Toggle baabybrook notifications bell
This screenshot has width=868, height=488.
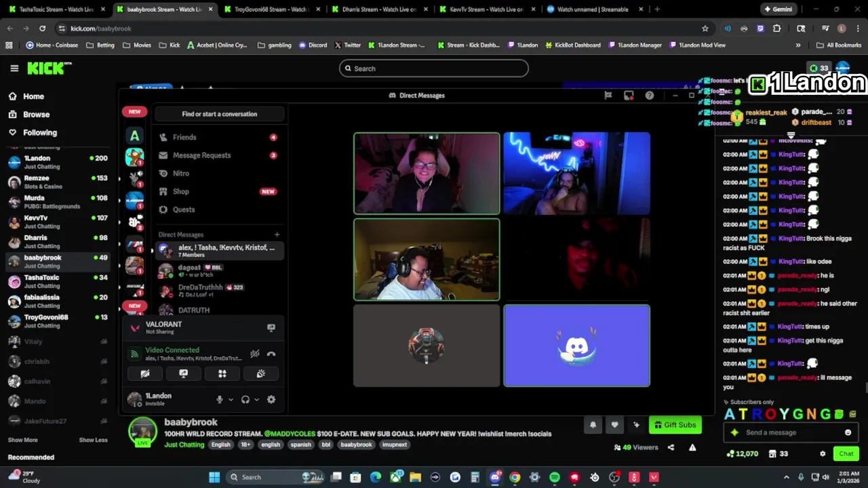click(593, 425)
